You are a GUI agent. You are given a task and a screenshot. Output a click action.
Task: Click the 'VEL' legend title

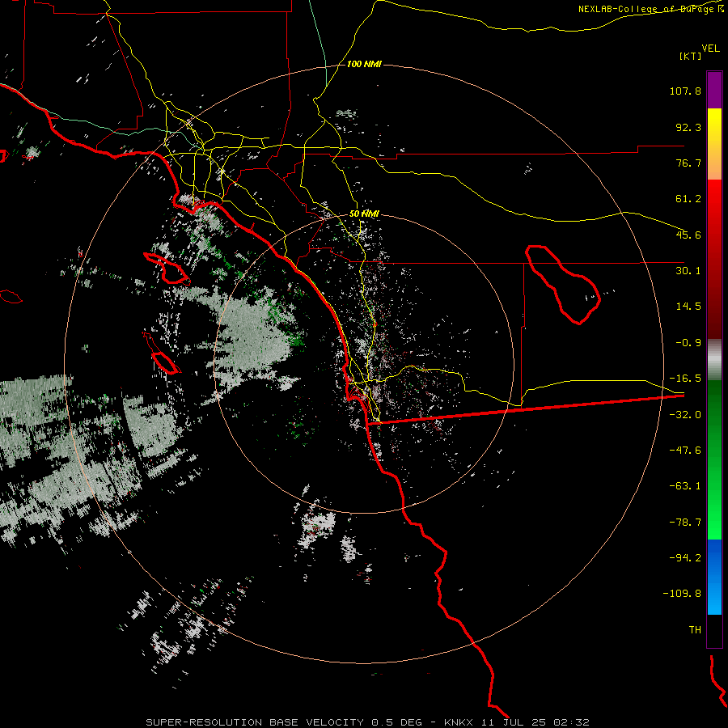[710, 49]
